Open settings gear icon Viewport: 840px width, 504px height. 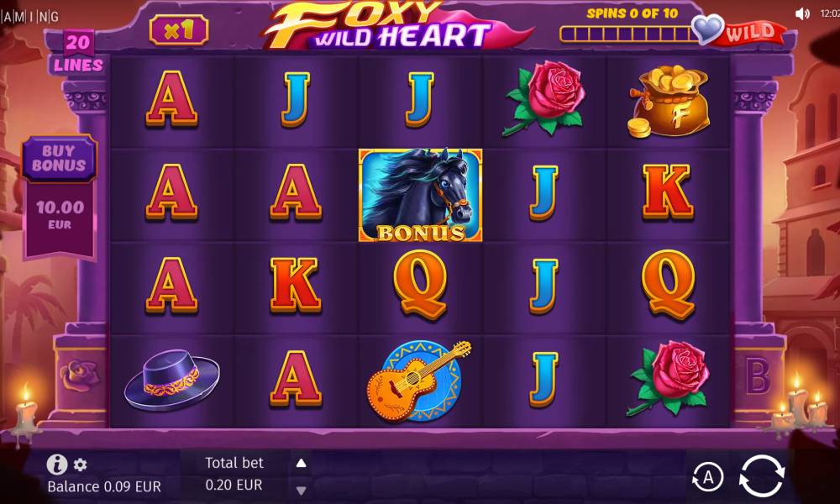pyautogui.click(x=81, y=465)
